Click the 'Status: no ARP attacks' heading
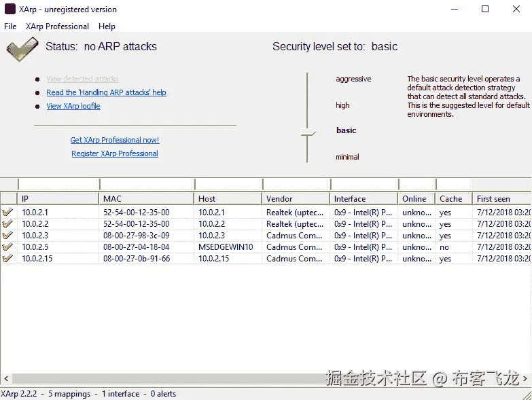The image size is (532, 400). pyautogui.click(x=101, y=46)
